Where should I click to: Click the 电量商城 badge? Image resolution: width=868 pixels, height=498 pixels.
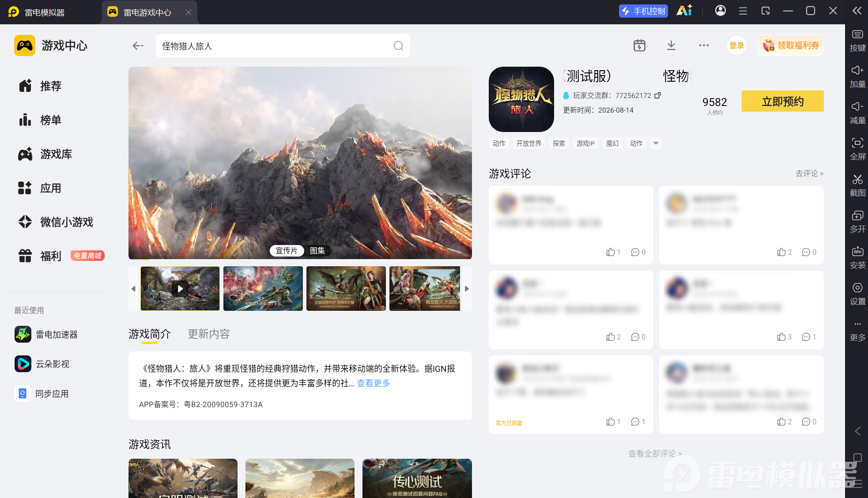tap(87, 256)
